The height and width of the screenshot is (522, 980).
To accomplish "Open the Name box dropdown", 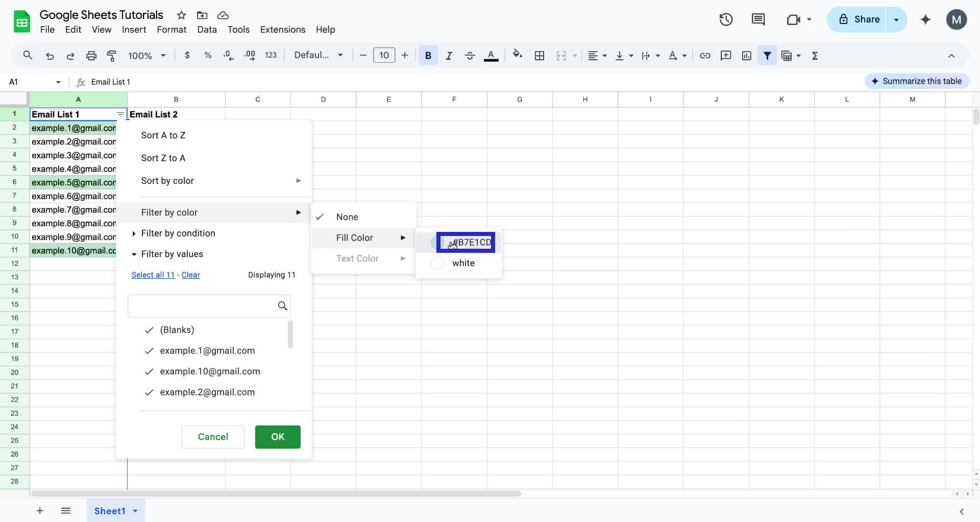I will (x=57, y=82).
